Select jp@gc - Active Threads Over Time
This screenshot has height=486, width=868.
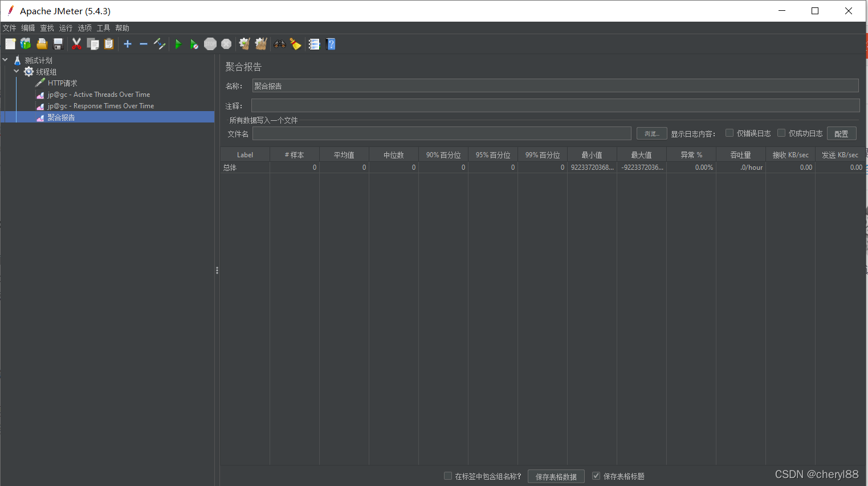click(99, 95)
